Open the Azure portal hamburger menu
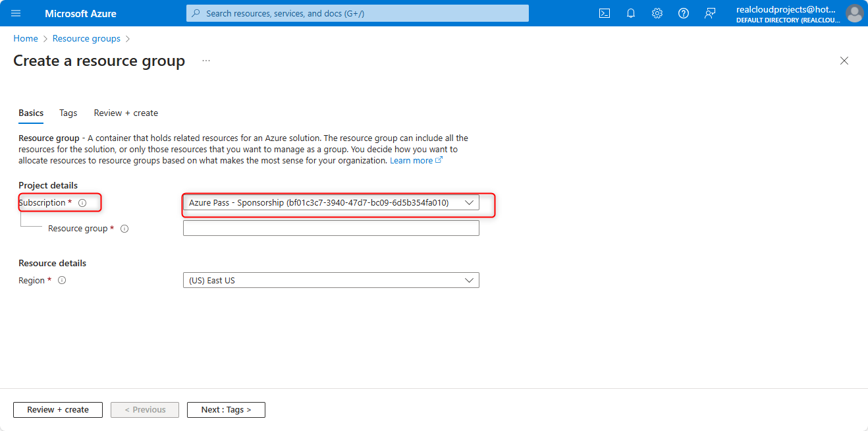The width and height of the screenshot is (868, 431). click(16, 13)
